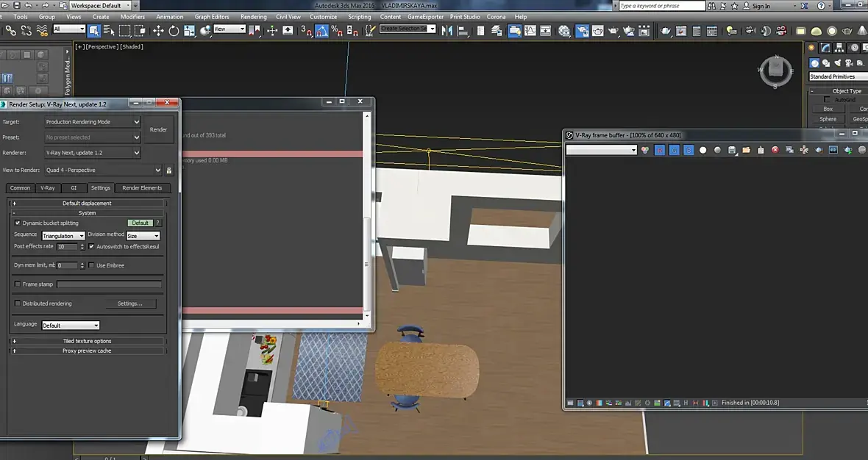
Task: Activate the Select and Move tool
Action: click(158, 30)
